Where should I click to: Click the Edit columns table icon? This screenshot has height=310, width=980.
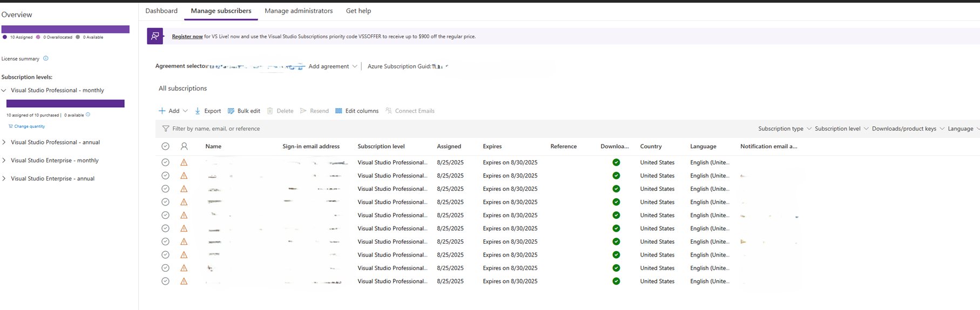pyautogui.click(x=339, y=111)
